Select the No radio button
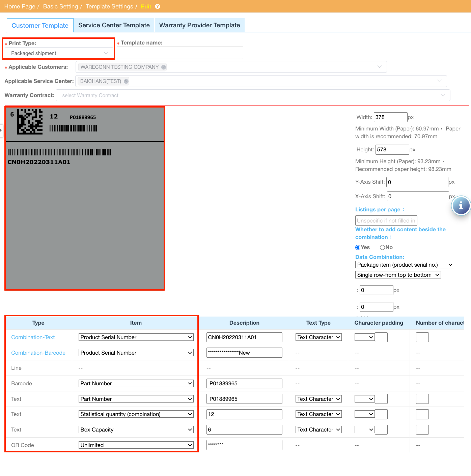The width and height of the screenshot is (471, 476). click(382, 247)
